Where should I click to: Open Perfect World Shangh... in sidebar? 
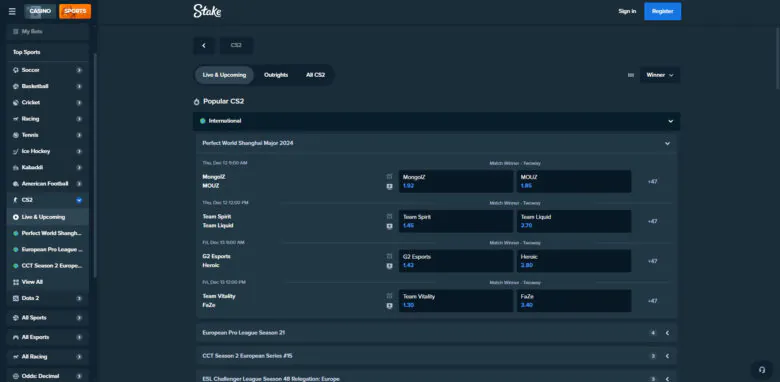click(48, 233)
